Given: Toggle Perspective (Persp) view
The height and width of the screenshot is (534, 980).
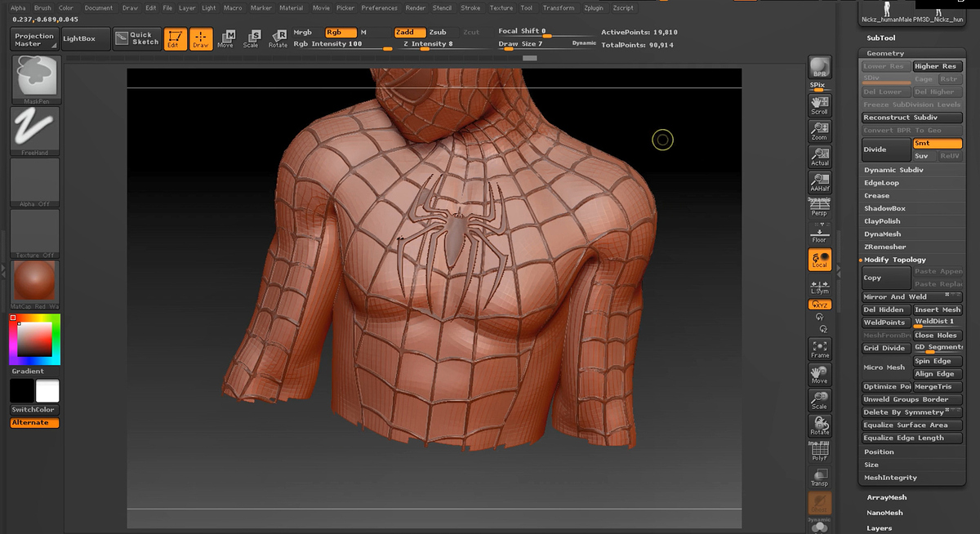Looking at the screenshot, I should (x=820, y=208).
